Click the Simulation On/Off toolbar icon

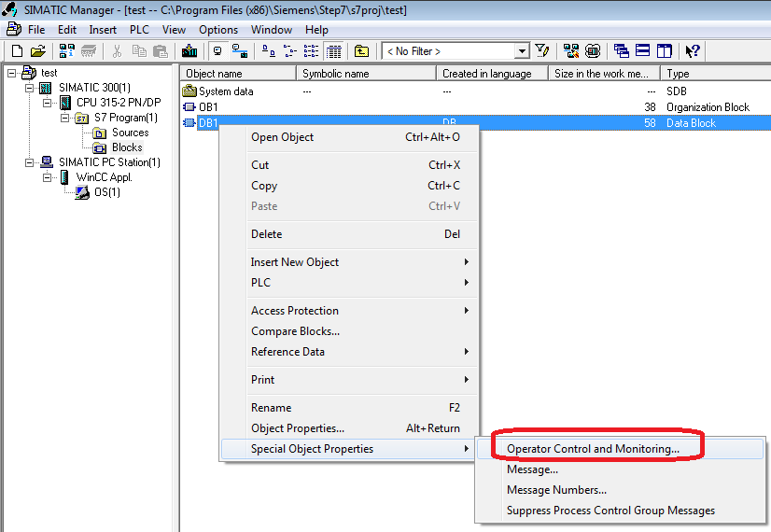[593, 51]
